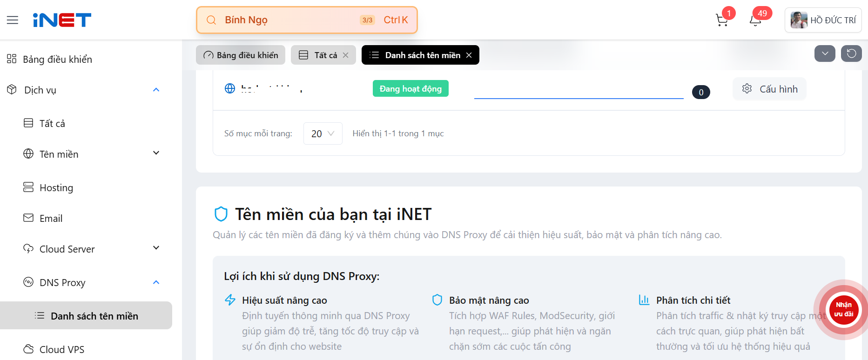Click Tên miền của bạn tại iNET heading
Viewport: 868px width, 360px height.
[x=333, y=214]
